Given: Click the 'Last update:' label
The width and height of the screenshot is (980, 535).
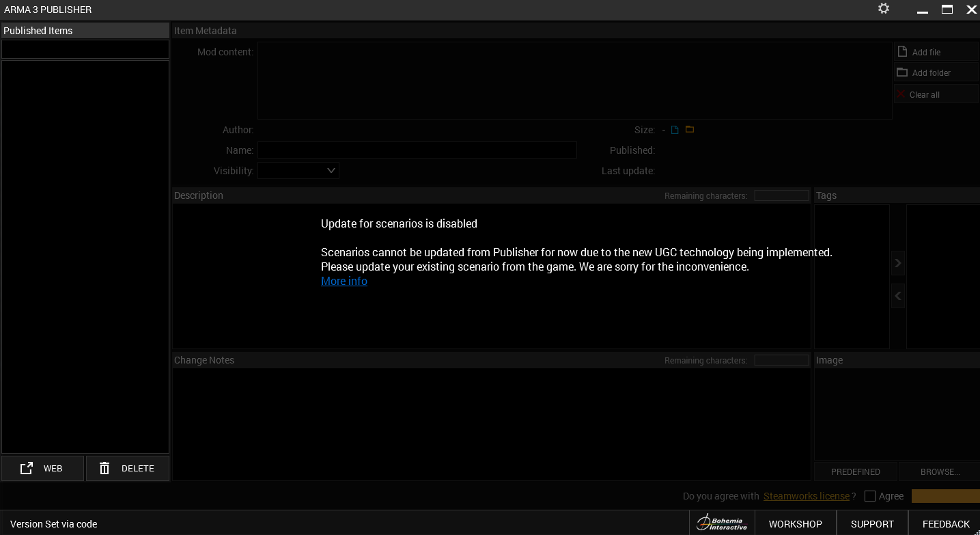Looking at the screenshot, I should click(628, 171).
